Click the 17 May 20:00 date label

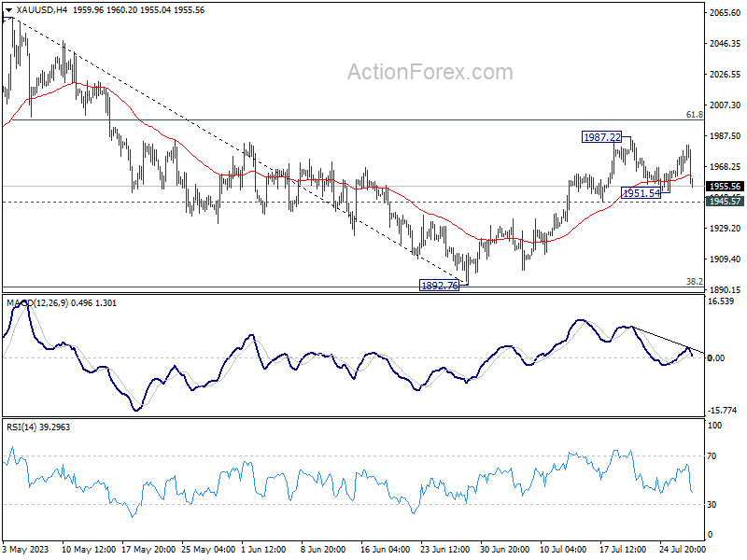pyautogui.click(x=148, y=550)
